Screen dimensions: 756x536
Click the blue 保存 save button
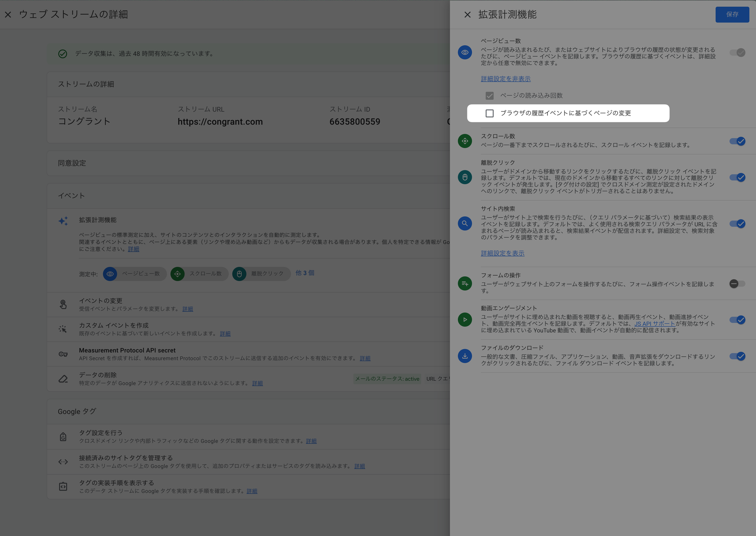coord(732,14)
